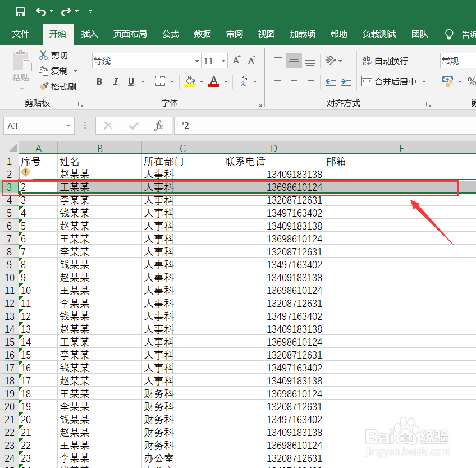Open the 团队 tab
This screenshot has height=468, width=476.
(x=419, y=34)
